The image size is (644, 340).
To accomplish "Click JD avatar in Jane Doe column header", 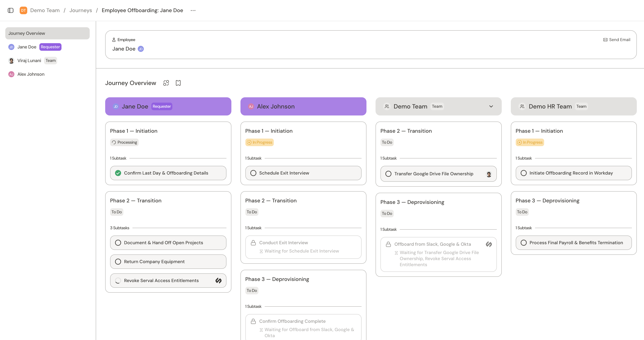I will [x=116, y=107].
